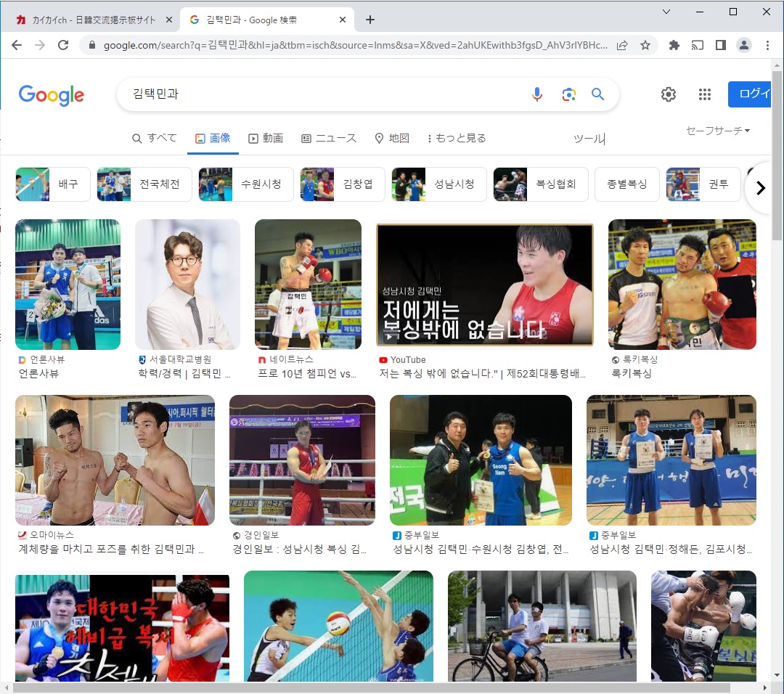This screenshot has width=784, height=694.
Task: Click the voice search microphone icon
Action: (x=537, y=94)
